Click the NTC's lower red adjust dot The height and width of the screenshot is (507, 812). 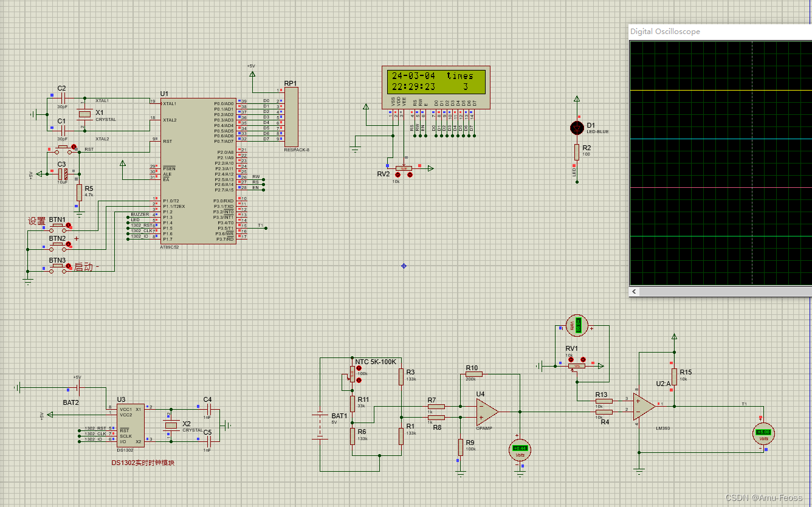(359, 380)
